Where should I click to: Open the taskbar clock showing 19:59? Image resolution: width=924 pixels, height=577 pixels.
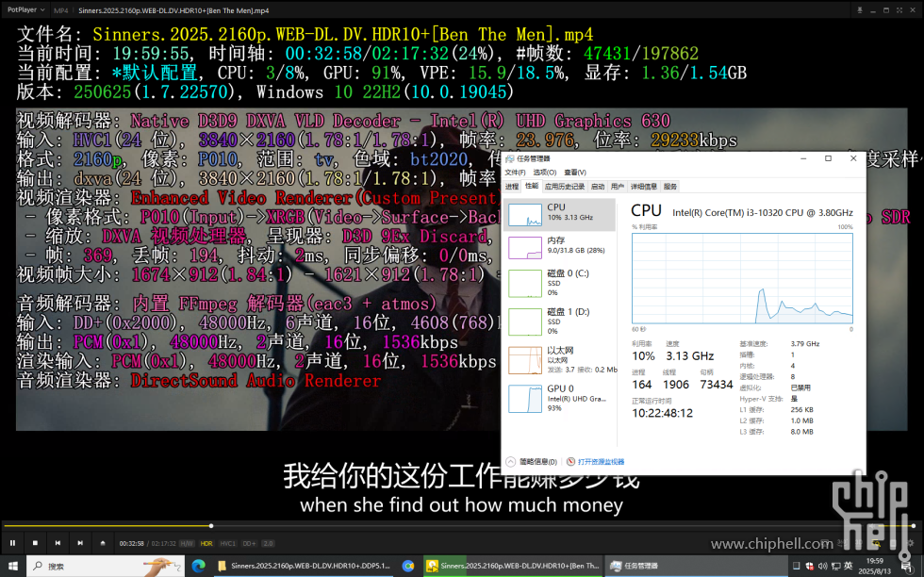click(875, 566)
